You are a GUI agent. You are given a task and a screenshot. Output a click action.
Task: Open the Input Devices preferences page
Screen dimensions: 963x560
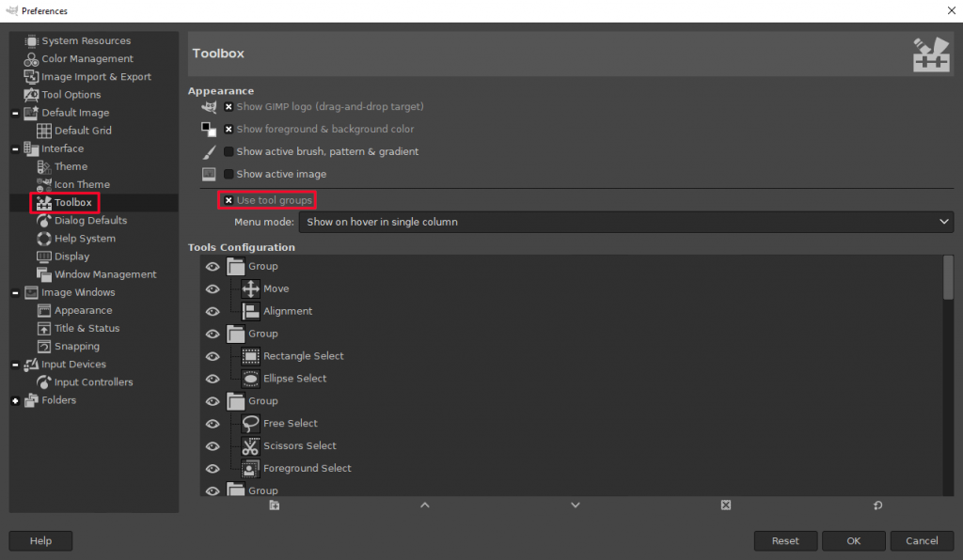(73, 365)
